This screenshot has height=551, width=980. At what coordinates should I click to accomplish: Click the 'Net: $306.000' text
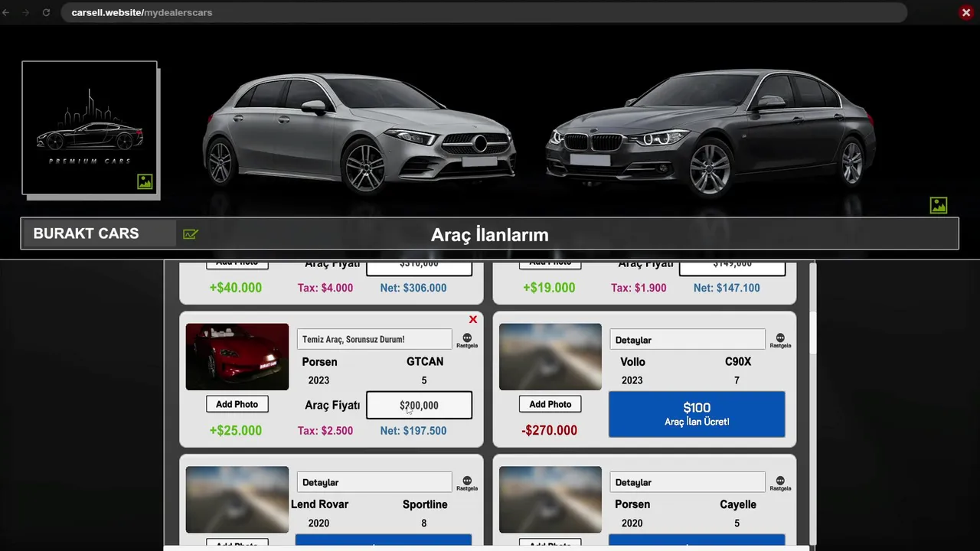(x=413, y=288)
